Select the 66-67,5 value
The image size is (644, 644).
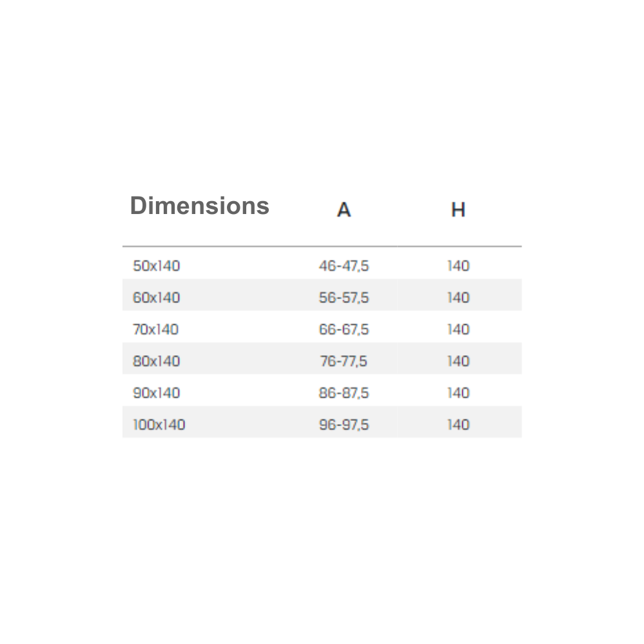(344, 329)
